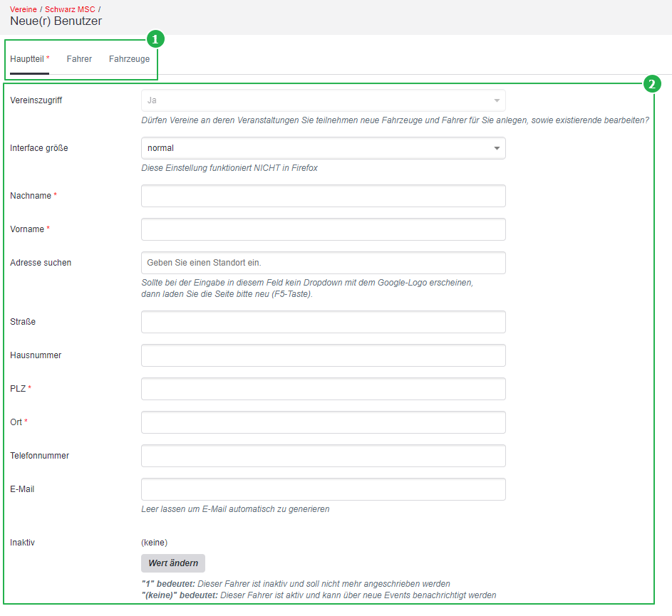This screenshot has width=672, height=616.
Task: Click into the PLZ field
Action: point(323,389)
